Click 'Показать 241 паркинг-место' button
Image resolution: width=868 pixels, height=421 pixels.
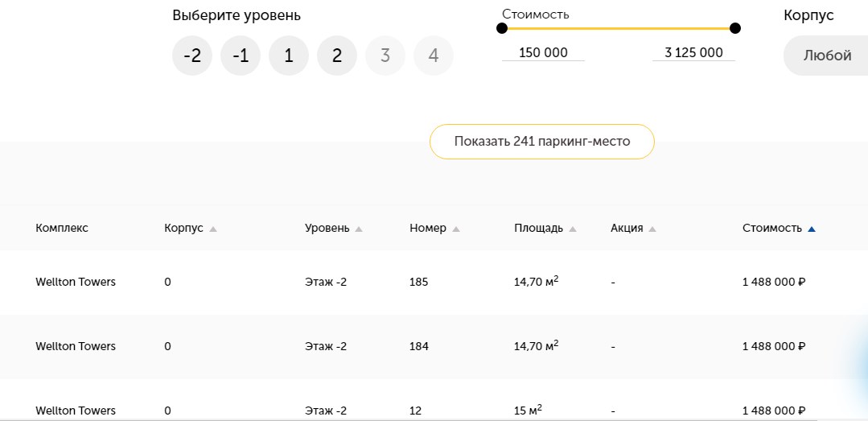tap(542, 142)
